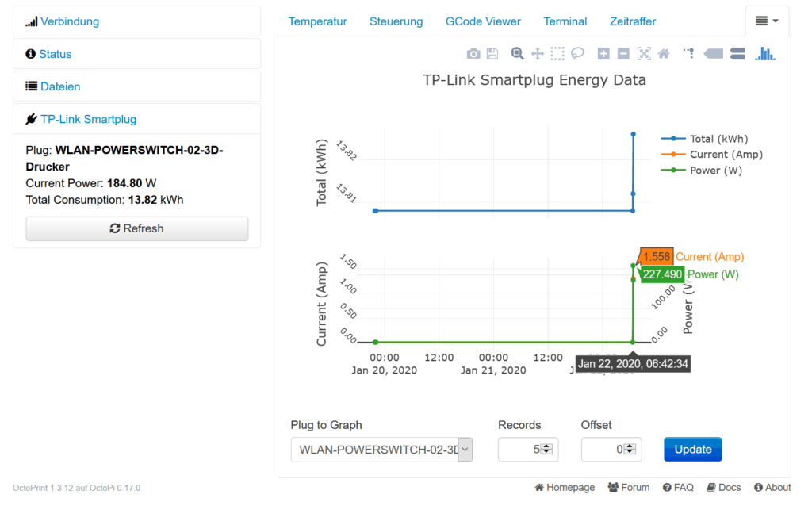Image resolution: width=812 pixels, height=525 pixels.
Task: Click the OctoPrint 1.3.12 version text
Action: [77, 488]
